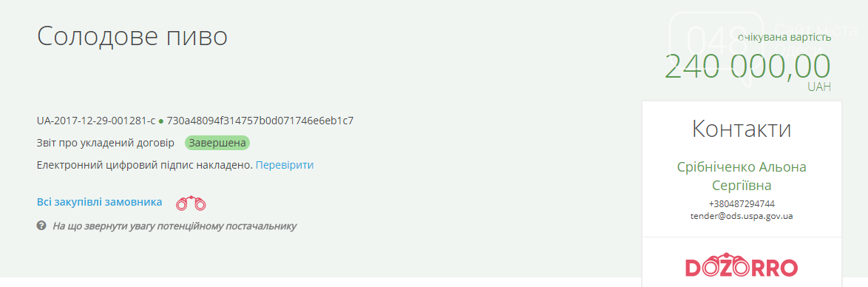Click the green dot separator after tender ID
The image size is (868, 287).
point(161,121)
